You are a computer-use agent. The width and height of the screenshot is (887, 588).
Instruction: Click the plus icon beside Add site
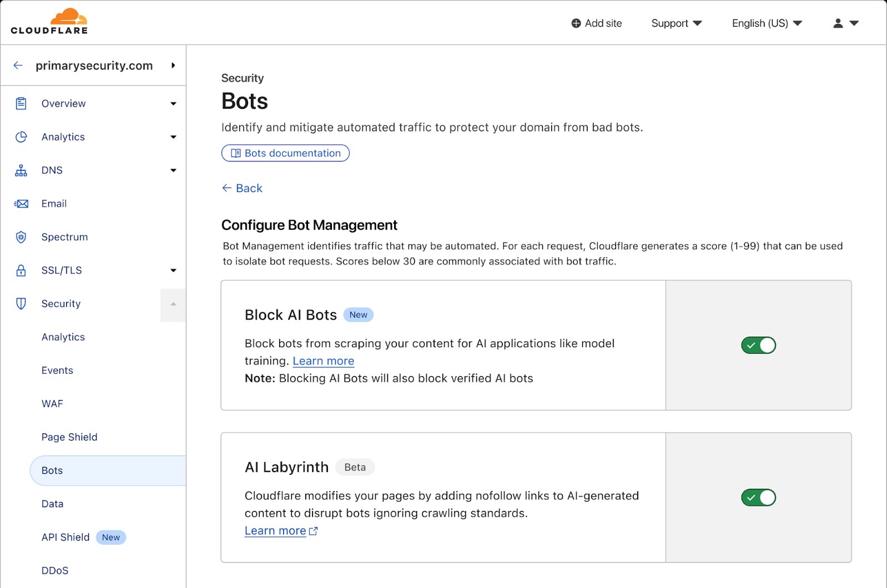pyautogui.click(x=576, y=23)
